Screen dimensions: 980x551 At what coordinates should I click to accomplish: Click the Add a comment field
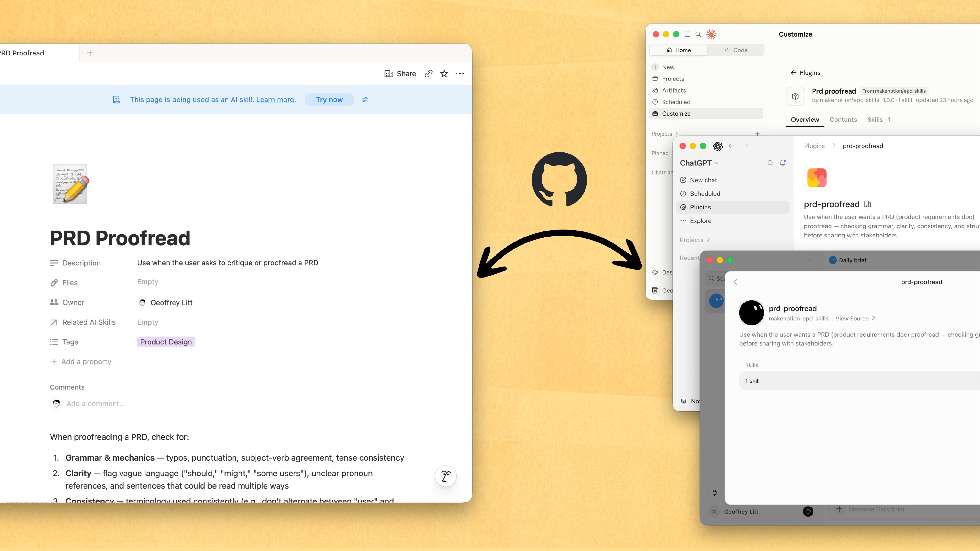(95, 403)
